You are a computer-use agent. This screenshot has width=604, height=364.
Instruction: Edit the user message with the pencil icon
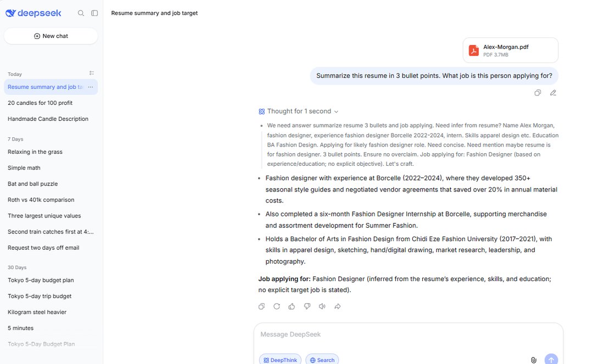tap(553, 93)
